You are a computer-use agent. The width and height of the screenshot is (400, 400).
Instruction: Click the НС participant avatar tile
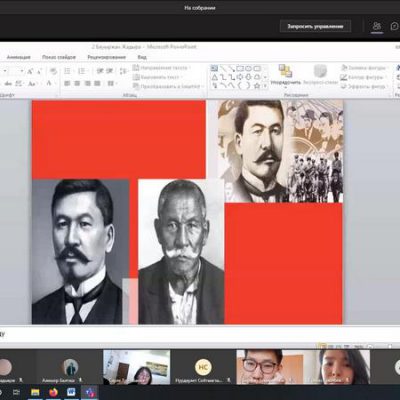[x=203, y=367]
